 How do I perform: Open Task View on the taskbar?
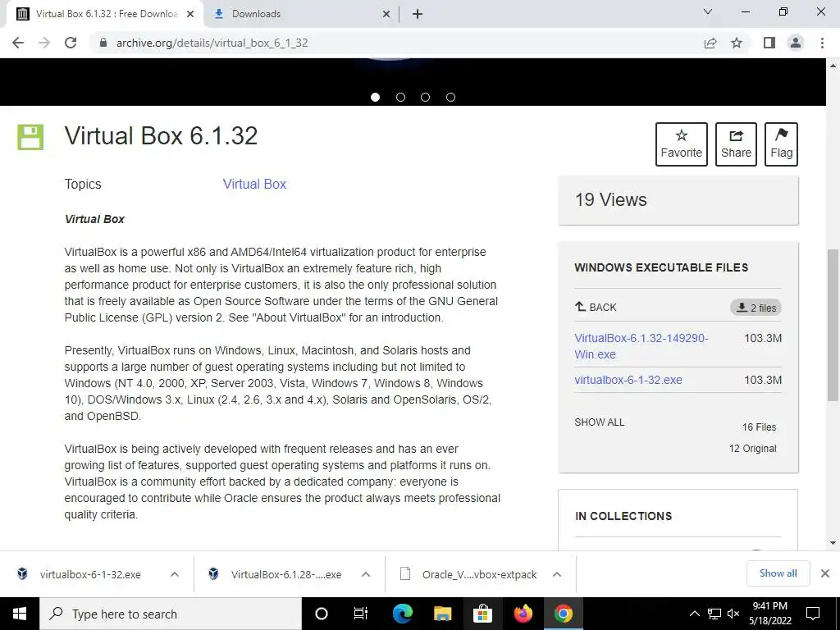coord(361,614)
